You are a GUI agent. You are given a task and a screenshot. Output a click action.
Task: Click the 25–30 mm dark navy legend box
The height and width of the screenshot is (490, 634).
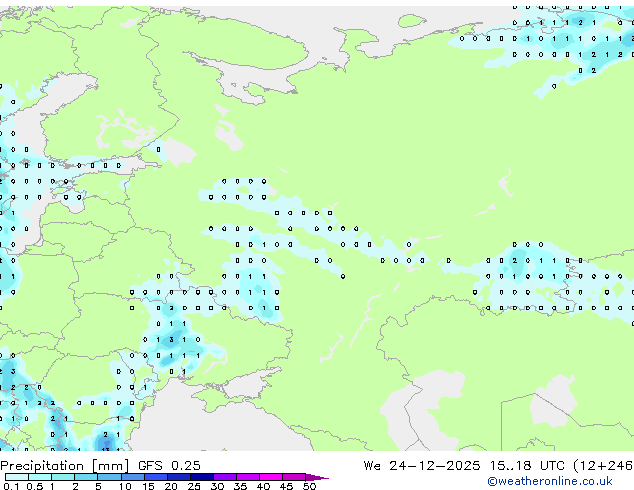click(x=201, y=477)
